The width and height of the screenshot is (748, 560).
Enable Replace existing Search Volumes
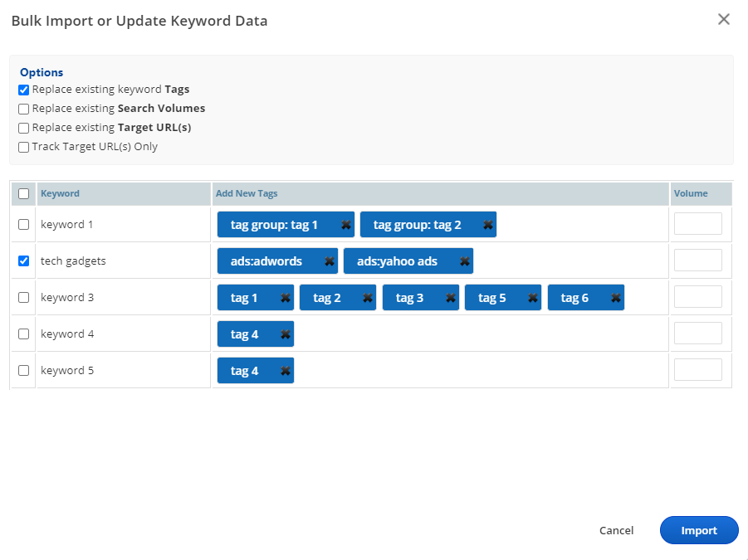coord(24,109)
